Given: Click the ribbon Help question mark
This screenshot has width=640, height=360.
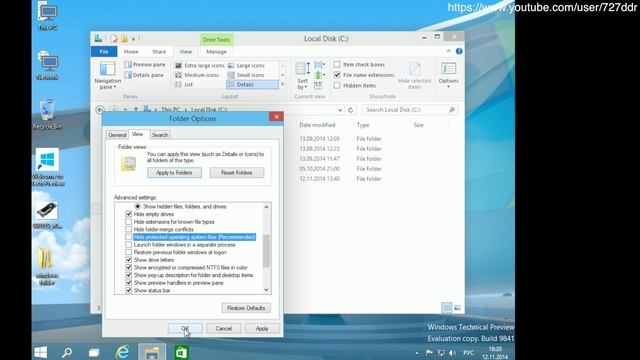Looking at the screenshot, I should [459, 51].
